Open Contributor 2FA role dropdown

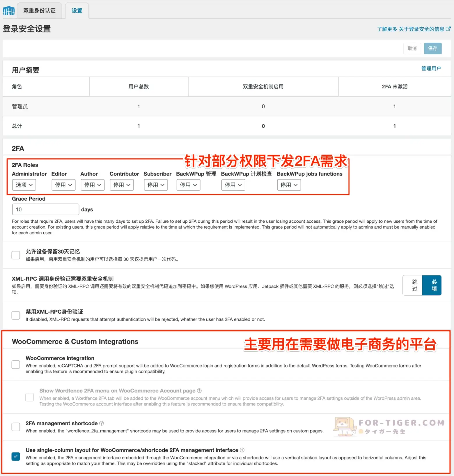[x=122, y=185]
